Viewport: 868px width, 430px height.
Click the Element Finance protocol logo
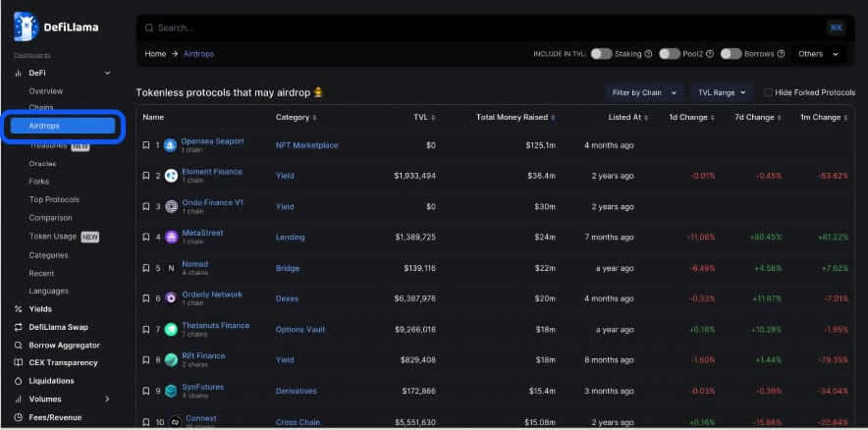[171, 176]
